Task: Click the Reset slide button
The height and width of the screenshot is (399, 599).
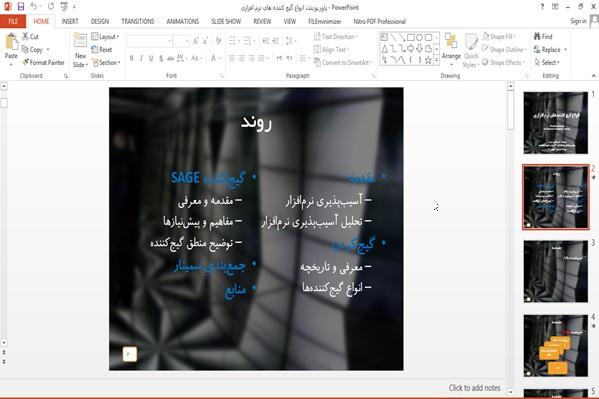Action: 102,49
